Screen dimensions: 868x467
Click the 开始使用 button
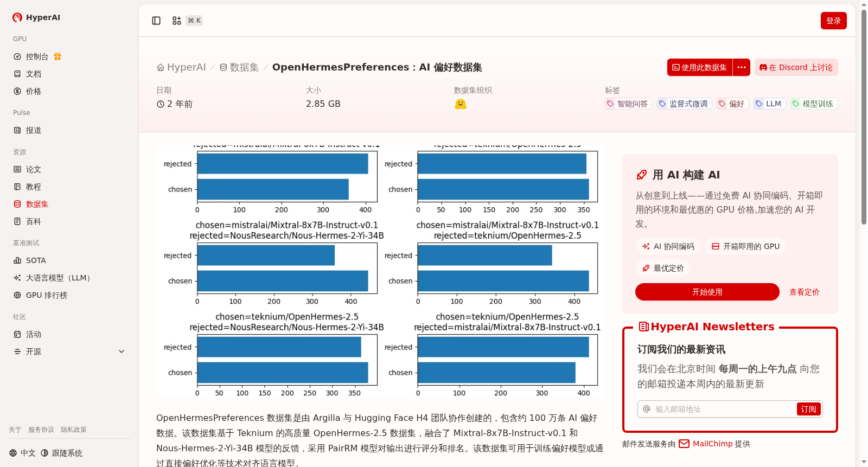tap(707, 292)
